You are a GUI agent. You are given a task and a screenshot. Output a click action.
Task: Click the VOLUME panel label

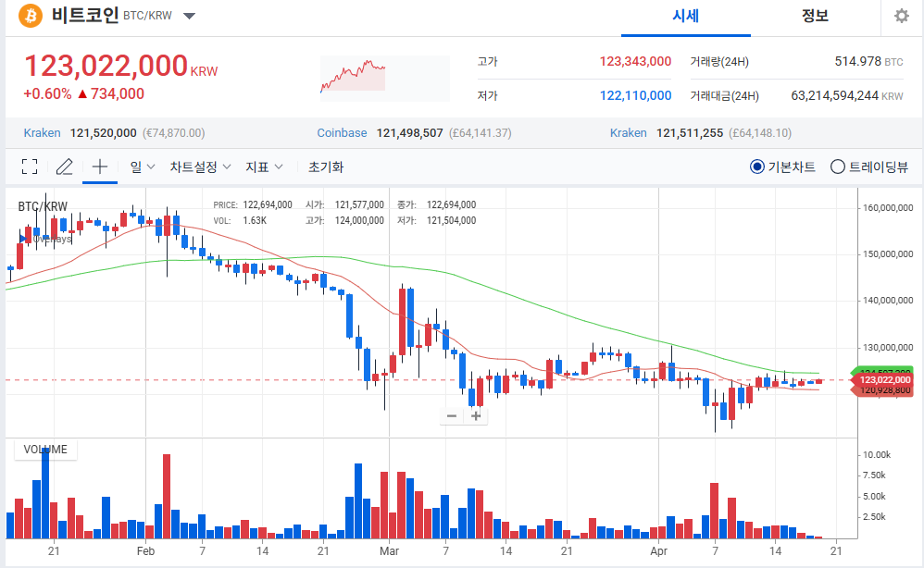click(x=45, y=450)
